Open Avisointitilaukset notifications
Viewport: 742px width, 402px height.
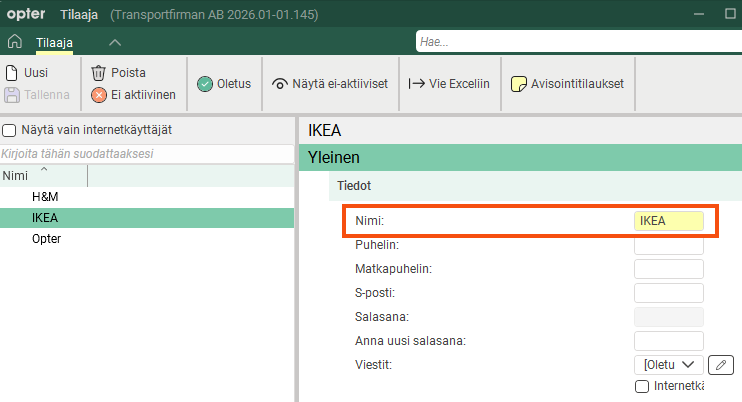coord(567,84)
